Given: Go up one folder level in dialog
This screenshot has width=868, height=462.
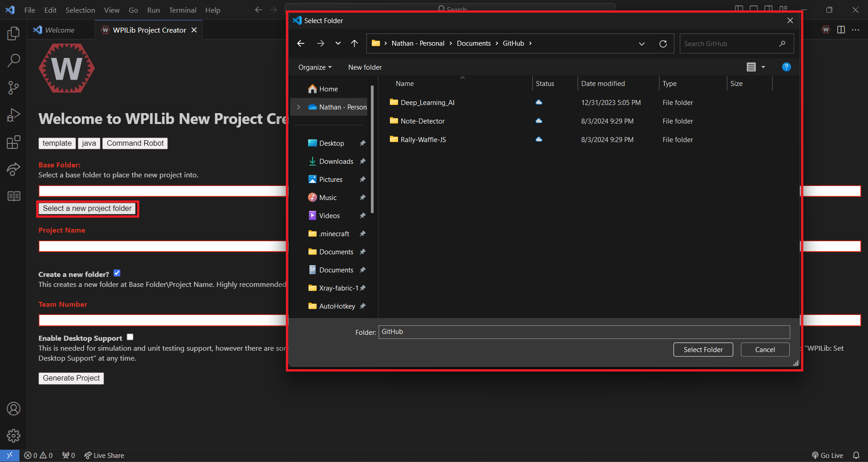Looking at the screenshot, I should [x=354, y=43].
